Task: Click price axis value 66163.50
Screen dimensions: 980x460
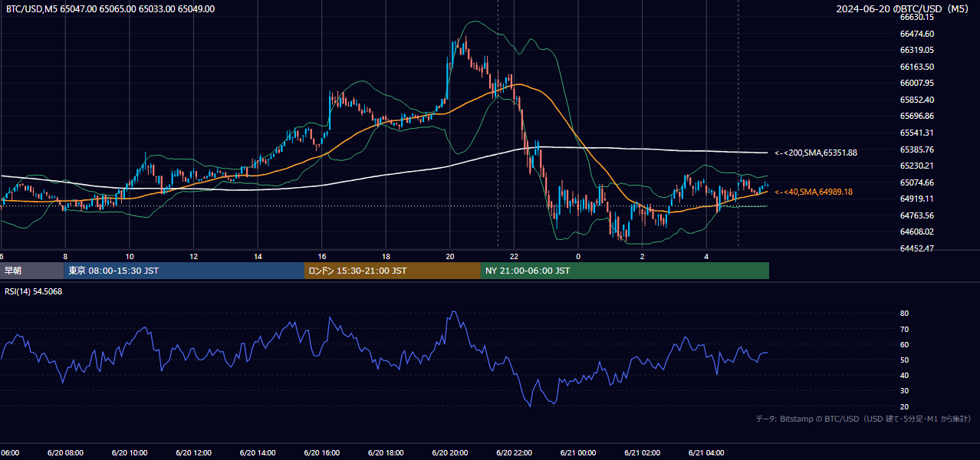Action: point(916,67)
